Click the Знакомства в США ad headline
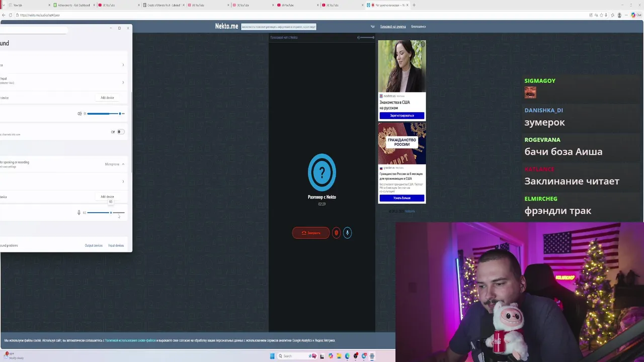644x362 pixels. click(x=395, y=105)
